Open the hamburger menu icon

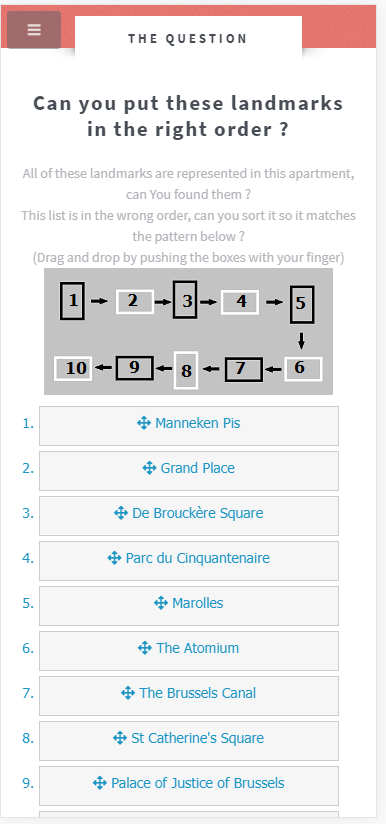tap(34, 30)
